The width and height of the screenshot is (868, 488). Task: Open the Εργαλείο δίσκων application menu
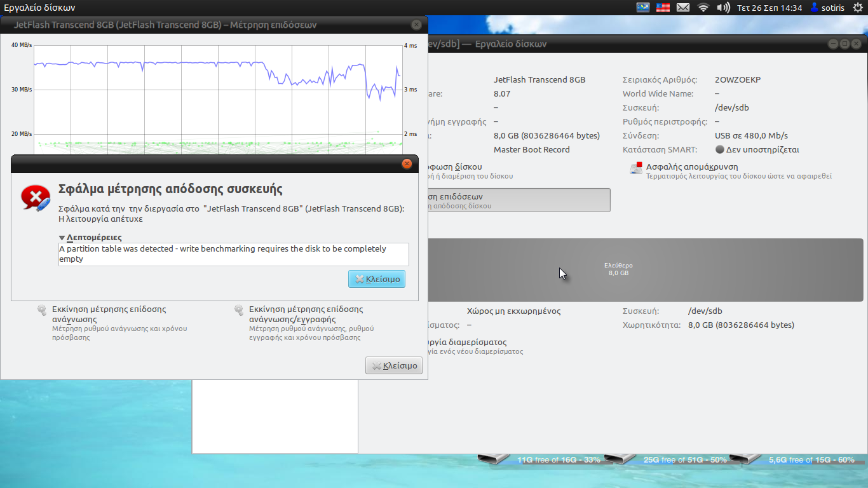point(39,8)
